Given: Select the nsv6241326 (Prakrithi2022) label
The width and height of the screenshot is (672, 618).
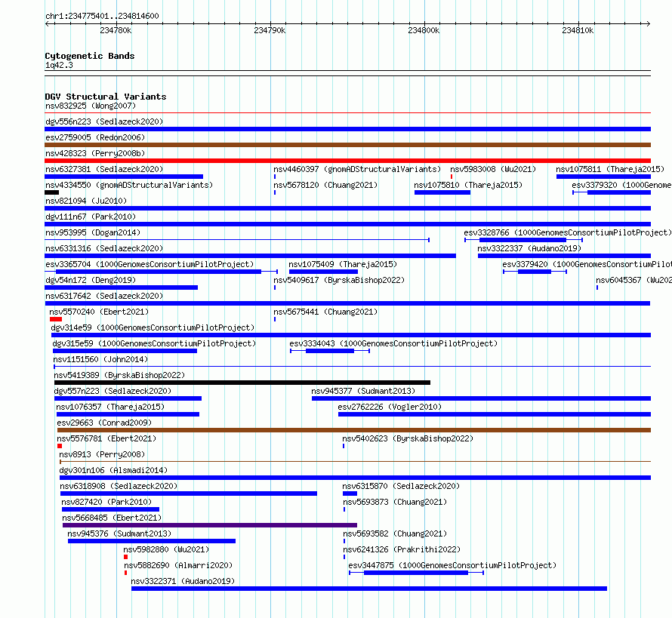Looking at the screenshot, I should coord(402,549).
